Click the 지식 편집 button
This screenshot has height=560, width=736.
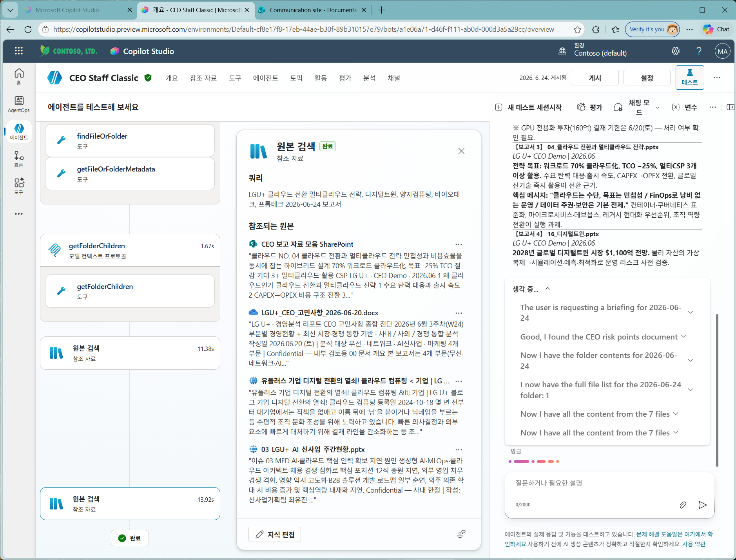tap(275, 535)
